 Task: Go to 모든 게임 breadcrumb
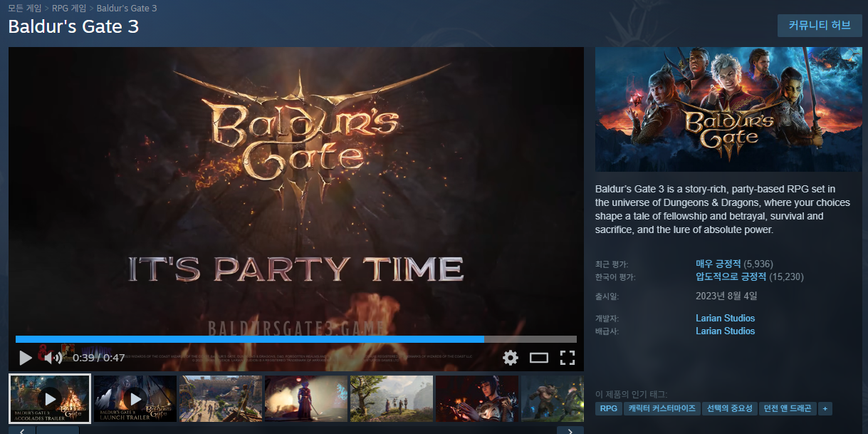click(26, 8)
